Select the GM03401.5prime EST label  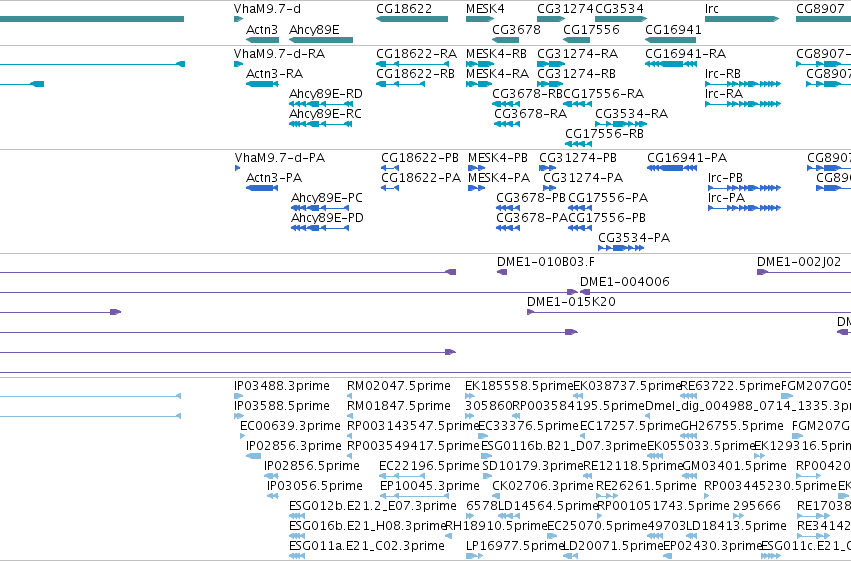point(734,466)
